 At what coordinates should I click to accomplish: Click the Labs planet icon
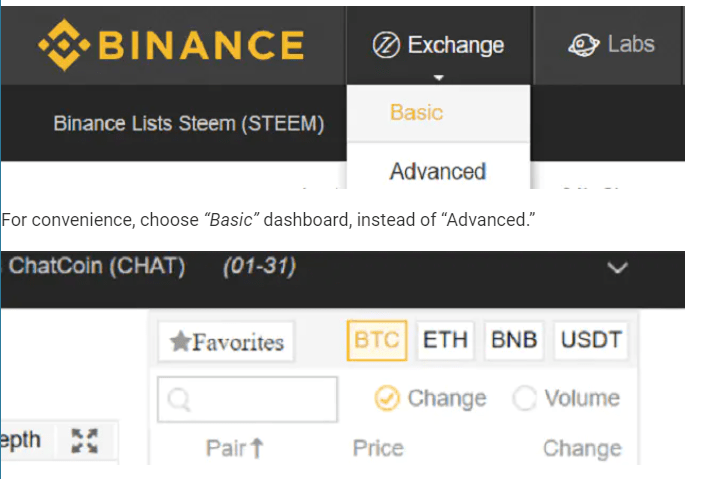pos(583,45)
